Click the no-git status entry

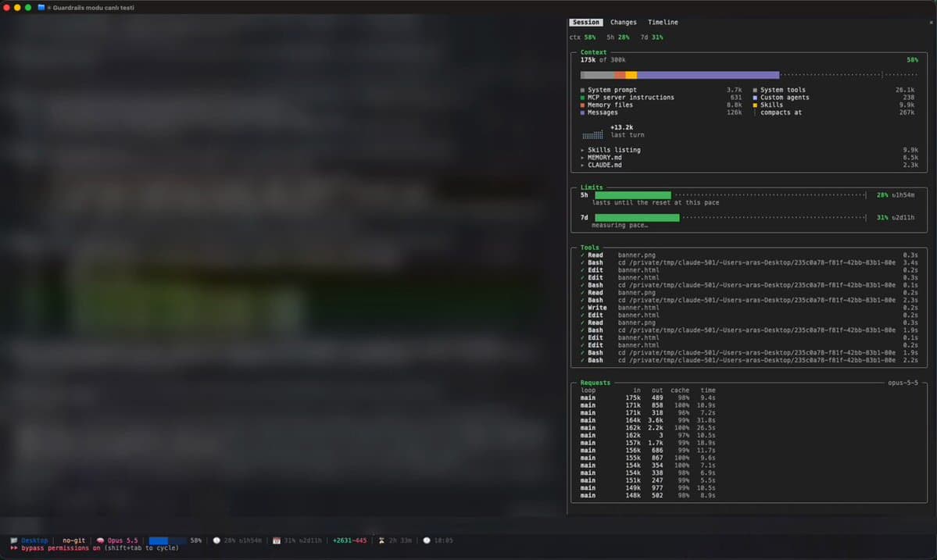(x=73, y=541)
